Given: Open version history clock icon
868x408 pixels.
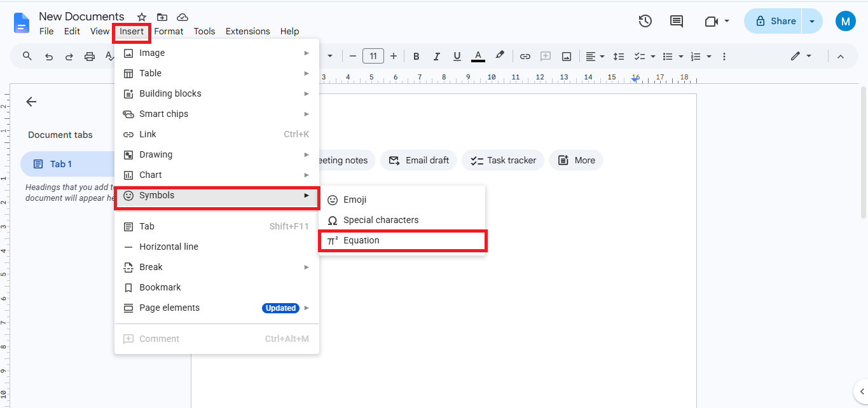Looking at the screenshot, I should click(645, 21).
